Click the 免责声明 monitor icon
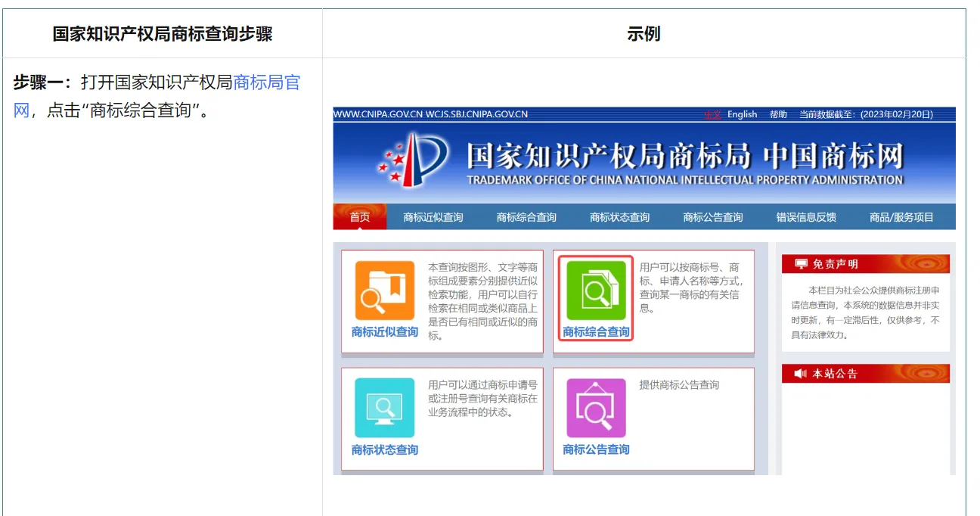 (x=801, y=264)
